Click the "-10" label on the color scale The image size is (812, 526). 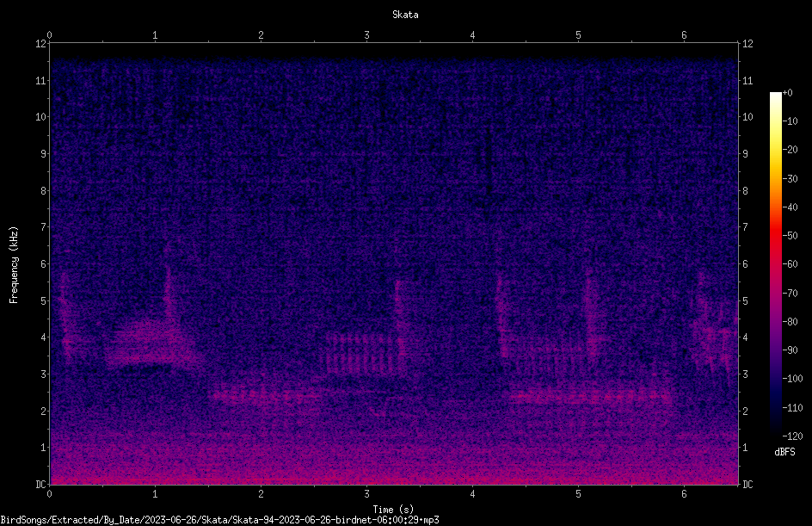(x=790, y=121)
